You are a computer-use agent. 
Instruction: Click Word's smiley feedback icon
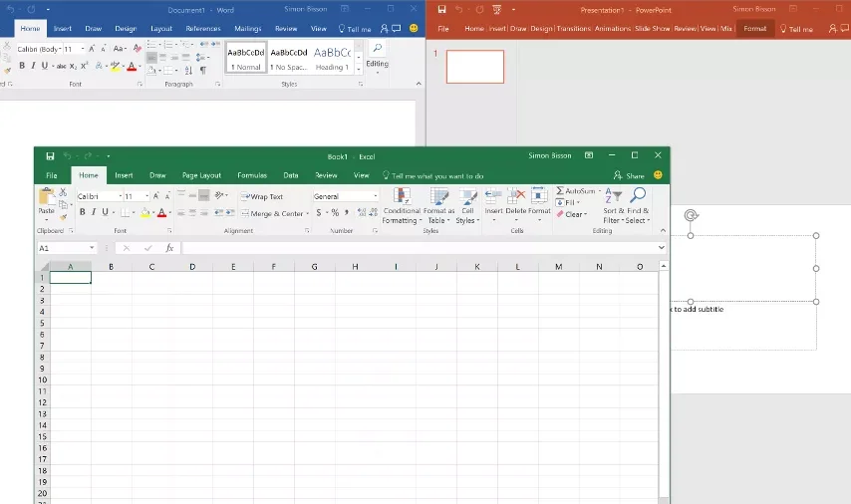pyautogui.click(x=414, y=28)
